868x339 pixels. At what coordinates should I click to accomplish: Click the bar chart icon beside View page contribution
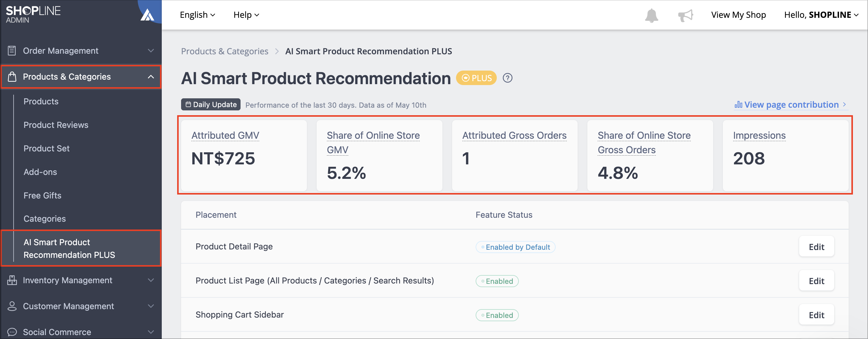pyautogui.click(x=738, y=105)
